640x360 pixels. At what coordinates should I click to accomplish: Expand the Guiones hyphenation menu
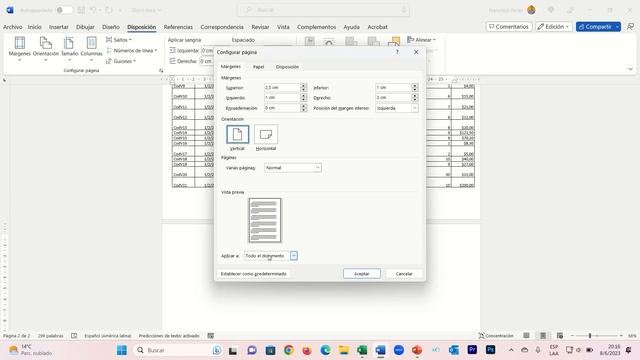tap(121, 61)
